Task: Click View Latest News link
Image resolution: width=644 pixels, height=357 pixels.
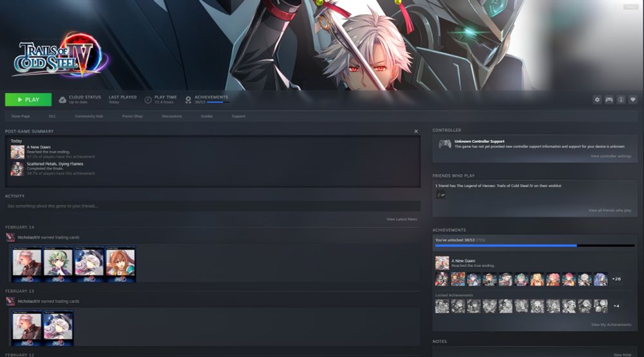Action: pos(402,219)
